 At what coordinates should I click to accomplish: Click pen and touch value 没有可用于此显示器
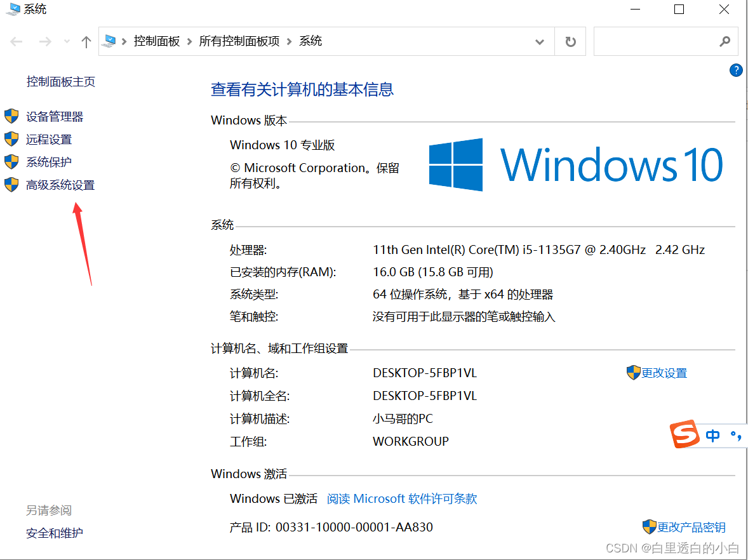click(464, 317)
